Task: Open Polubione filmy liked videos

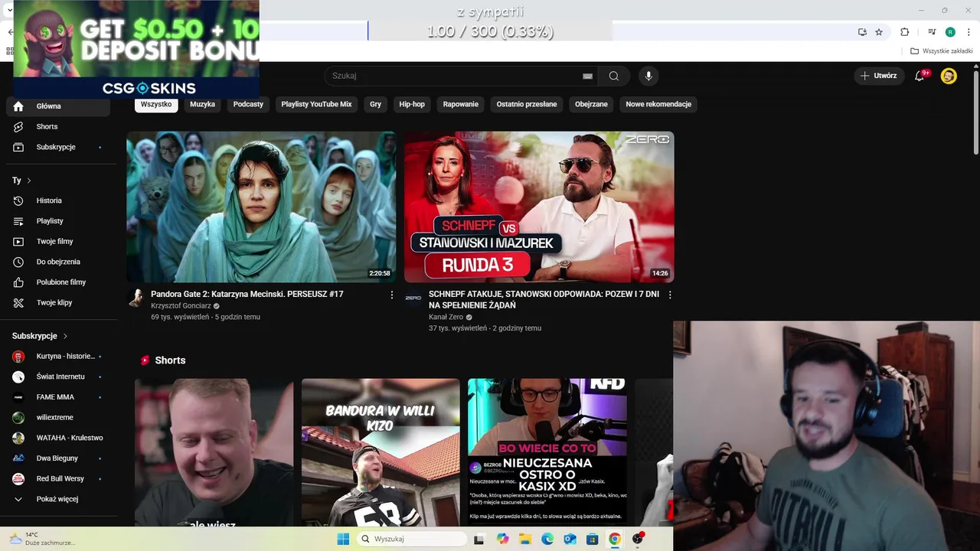Action: coord(58,282)
